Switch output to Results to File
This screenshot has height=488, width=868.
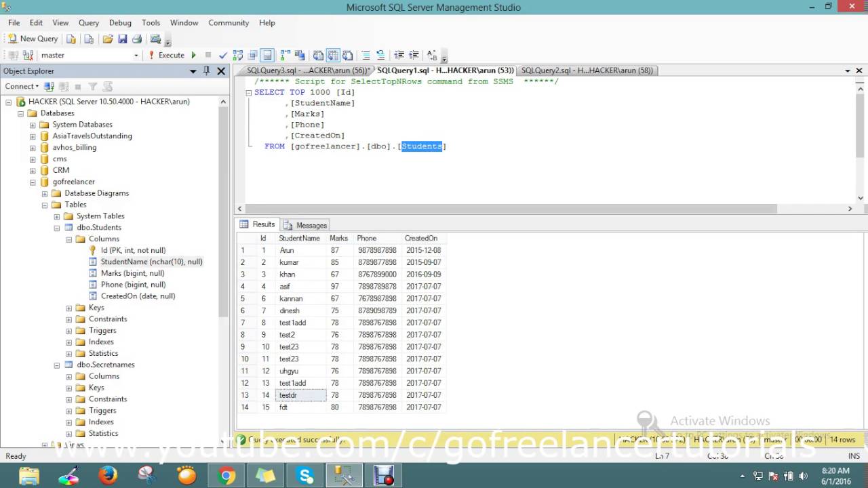(x=348, y=55)
